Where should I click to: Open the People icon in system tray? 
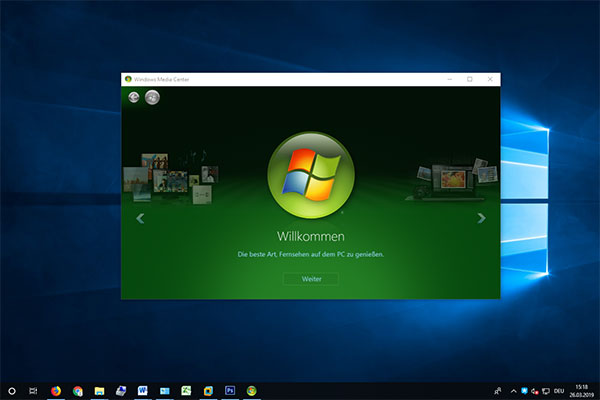point(497,391)
